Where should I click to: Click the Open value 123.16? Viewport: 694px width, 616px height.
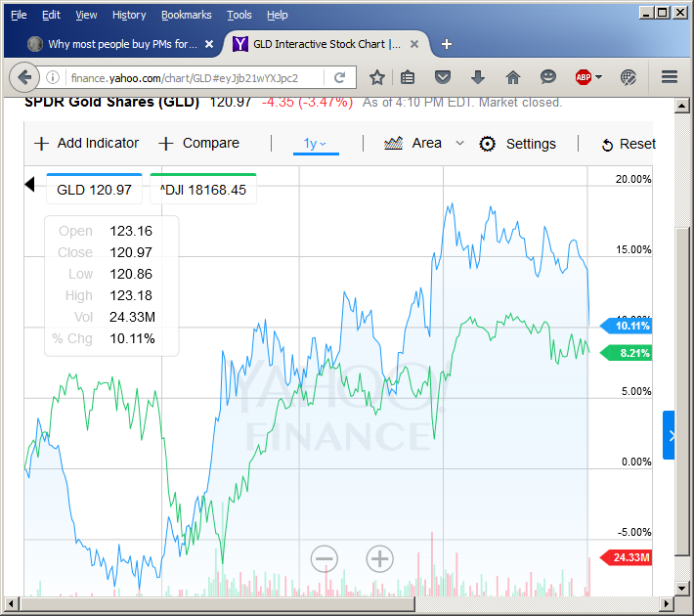tap(131, 231)
